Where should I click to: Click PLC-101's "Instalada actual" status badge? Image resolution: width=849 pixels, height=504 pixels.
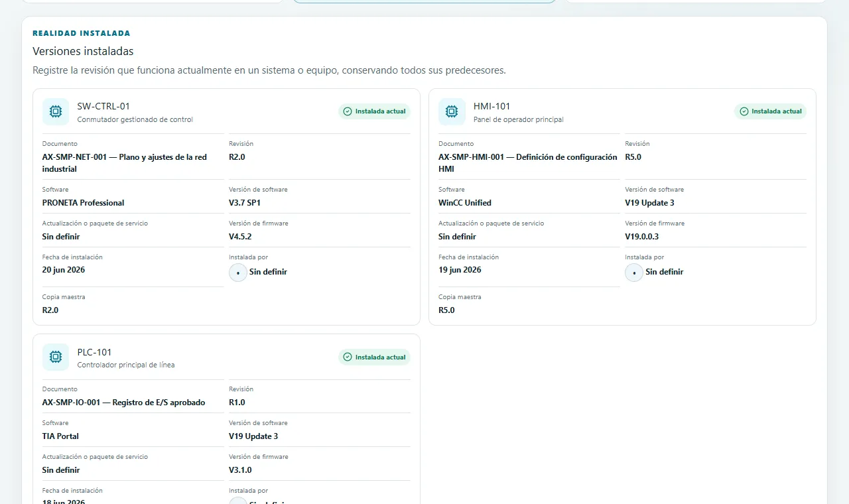point(374,357)
